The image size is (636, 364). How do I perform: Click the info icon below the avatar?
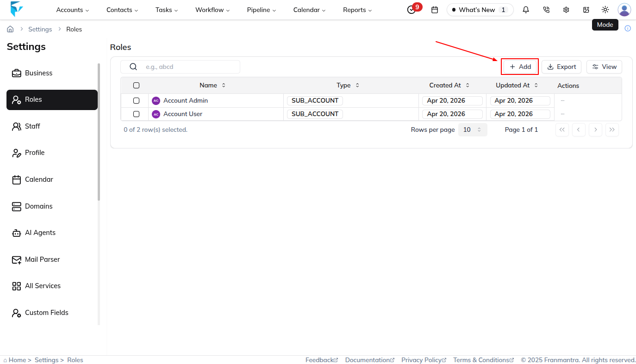(628, 28)
